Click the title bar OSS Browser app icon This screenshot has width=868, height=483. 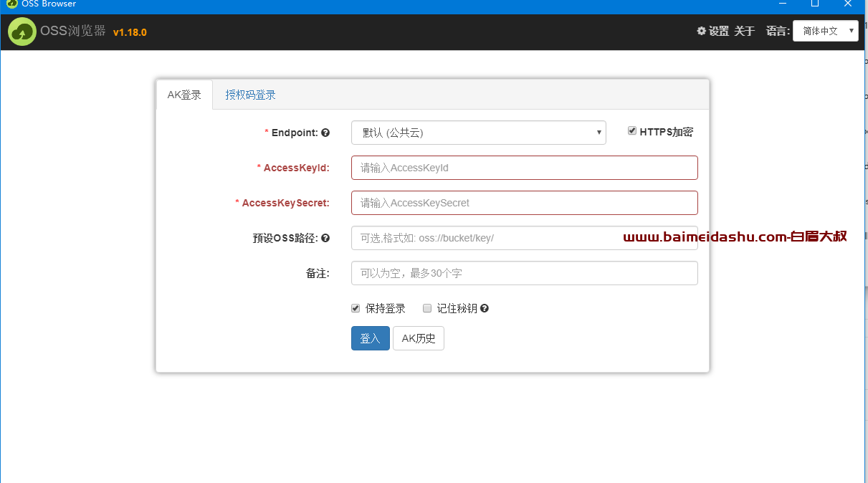point(11,4)
